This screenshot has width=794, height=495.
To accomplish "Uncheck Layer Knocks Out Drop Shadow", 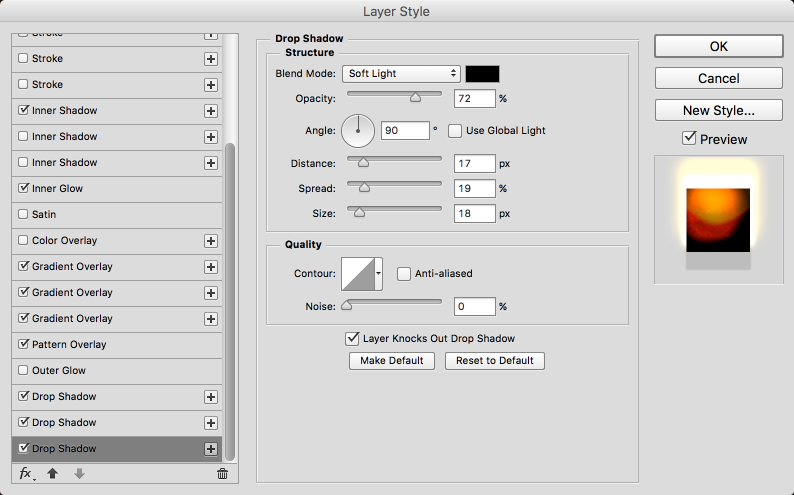I will (x=351, y=339).
